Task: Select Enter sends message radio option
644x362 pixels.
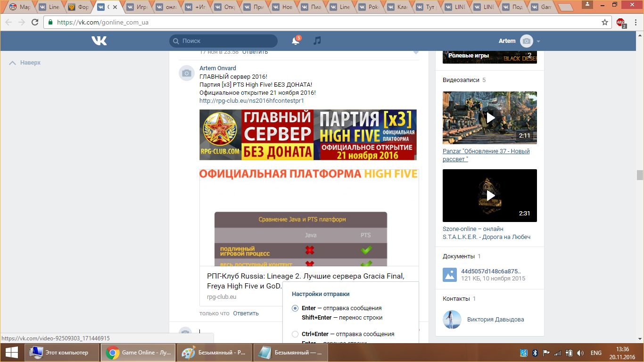Action: pyautogui.click(x=295, y=308)
